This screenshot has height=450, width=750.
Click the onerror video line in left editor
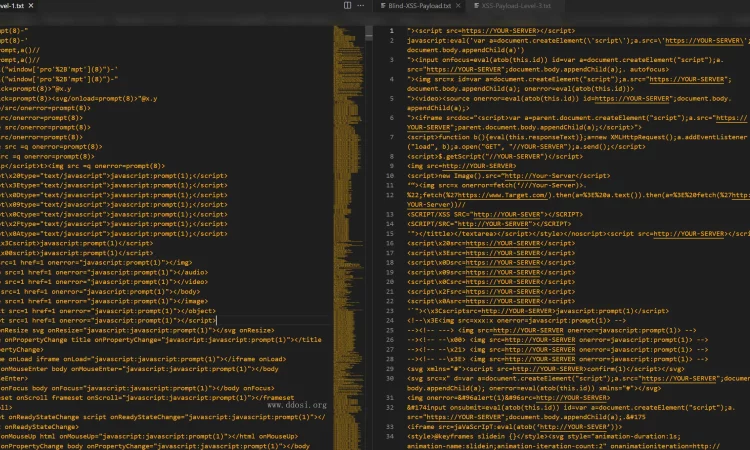[x=104, y=282]
